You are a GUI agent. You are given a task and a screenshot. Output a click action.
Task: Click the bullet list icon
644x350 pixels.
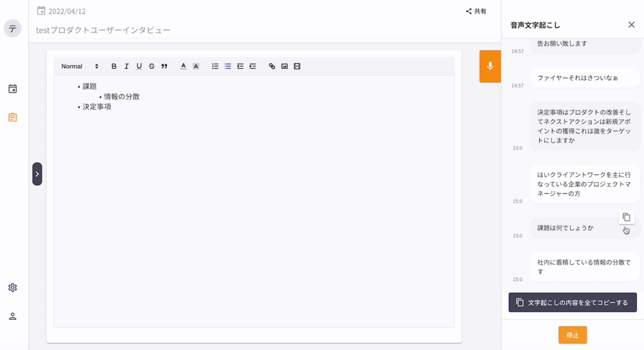pos(227,66)
